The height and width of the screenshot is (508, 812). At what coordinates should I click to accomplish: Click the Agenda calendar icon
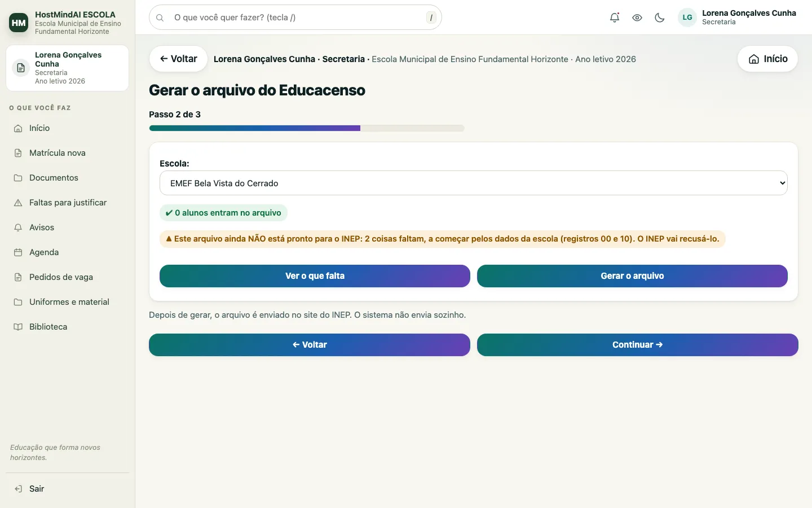click(18, 252)
